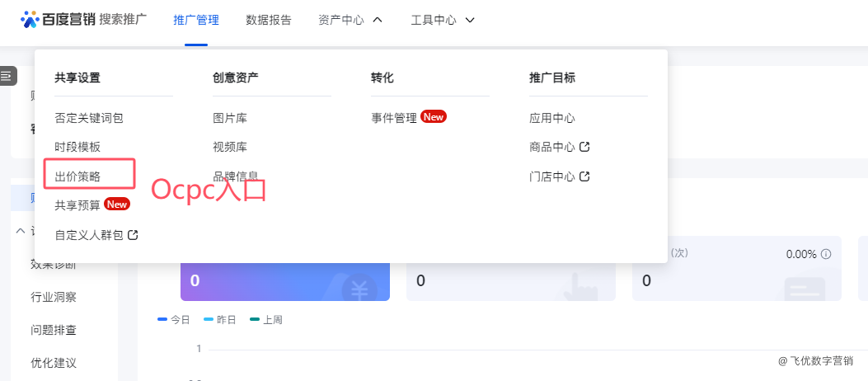Click the 创意资产 column heading

tap(235, 78)
